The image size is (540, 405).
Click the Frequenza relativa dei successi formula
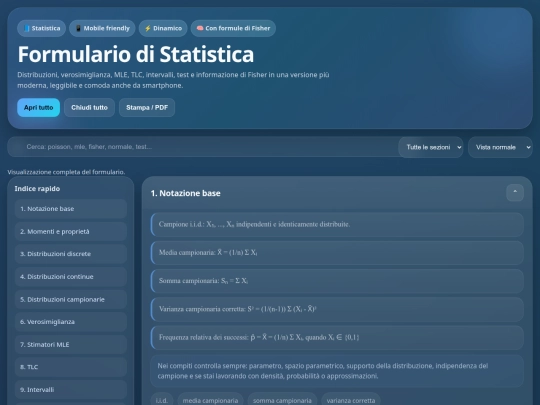tap(337, 338)
